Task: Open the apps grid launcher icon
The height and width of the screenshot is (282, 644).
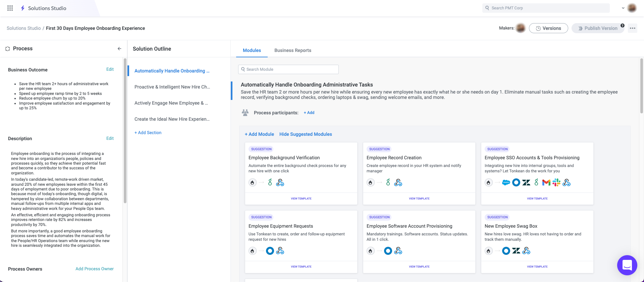Action: coord(10,8)
